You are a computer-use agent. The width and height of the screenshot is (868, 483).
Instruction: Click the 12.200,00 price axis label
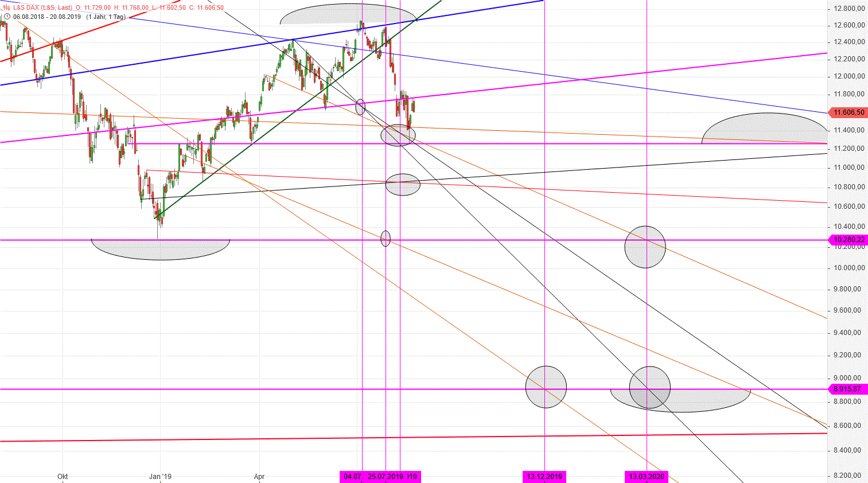tap(849, 59)
